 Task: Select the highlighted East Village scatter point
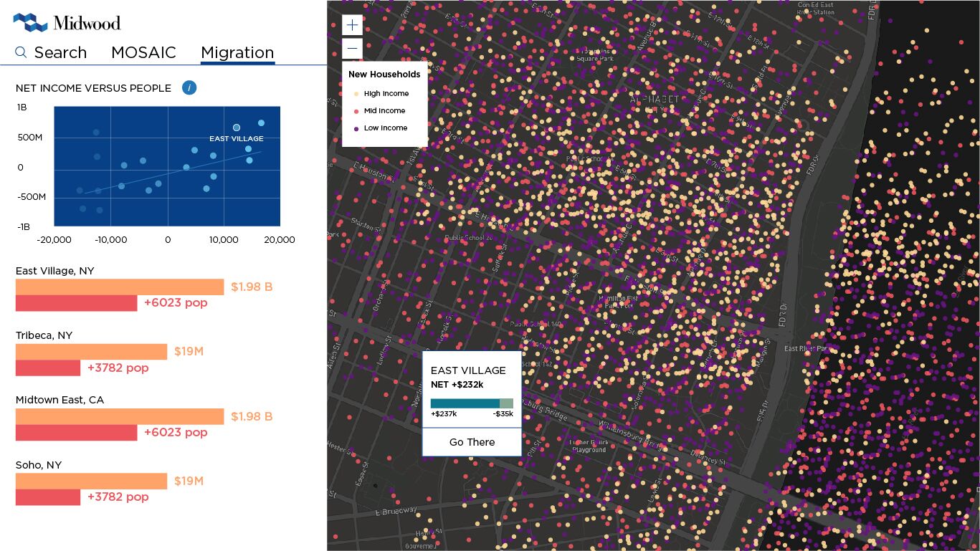(x=237, y=128)
